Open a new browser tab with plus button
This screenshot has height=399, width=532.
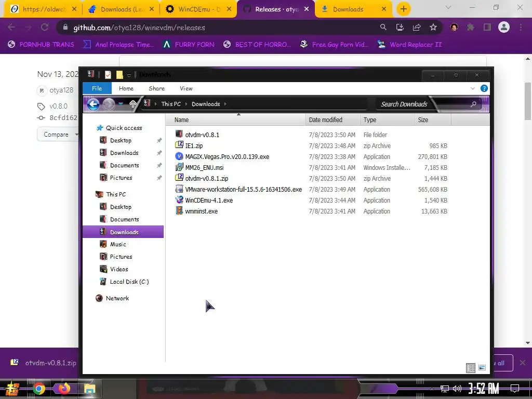click(403, 9)
